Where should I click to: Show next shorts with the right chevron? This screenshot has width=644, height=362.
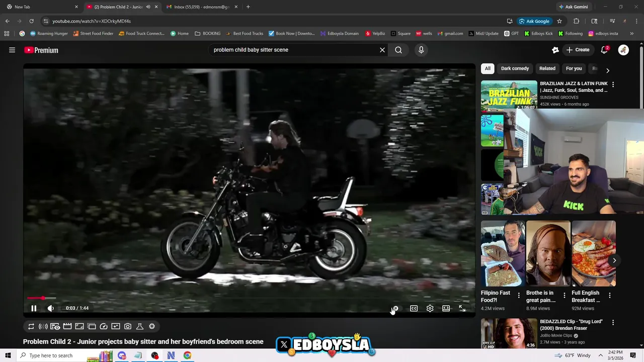[614, 260]
